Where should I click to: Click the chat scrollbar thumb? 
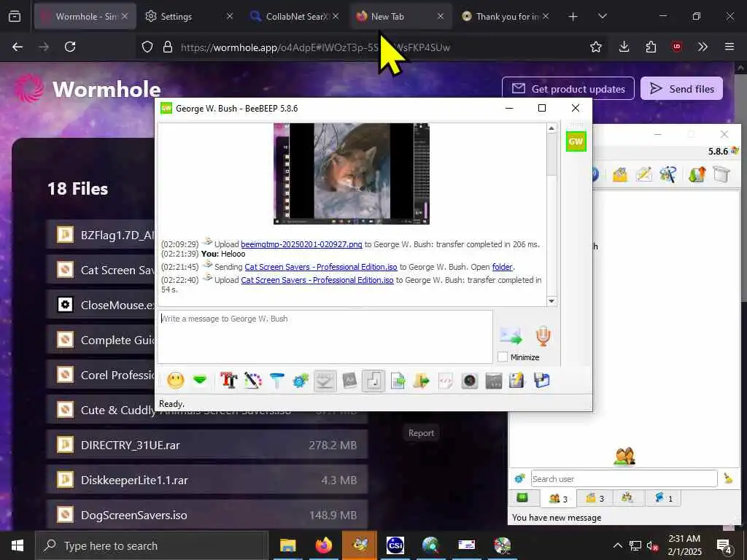[x=551, y=155]
